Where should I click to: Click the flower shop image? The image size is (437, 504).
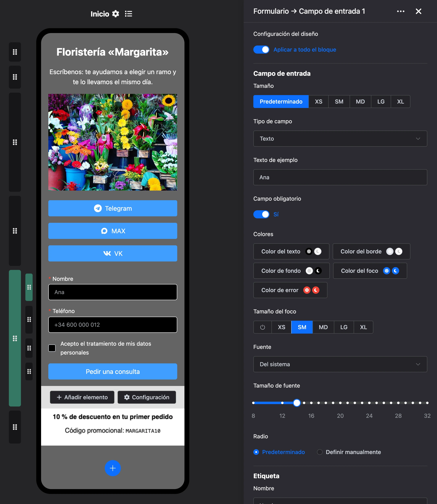click(x=113, y=142)
